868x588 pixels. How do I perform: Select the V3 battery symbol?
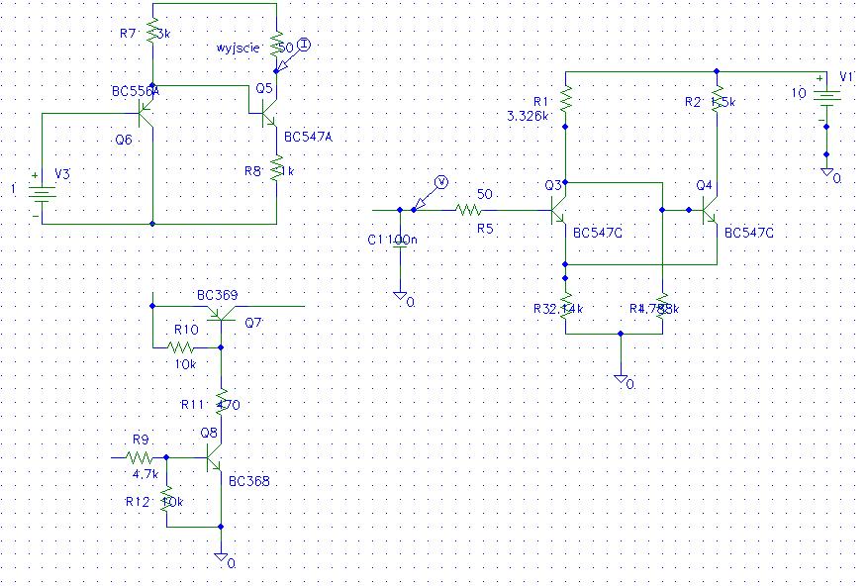point(42,194)
